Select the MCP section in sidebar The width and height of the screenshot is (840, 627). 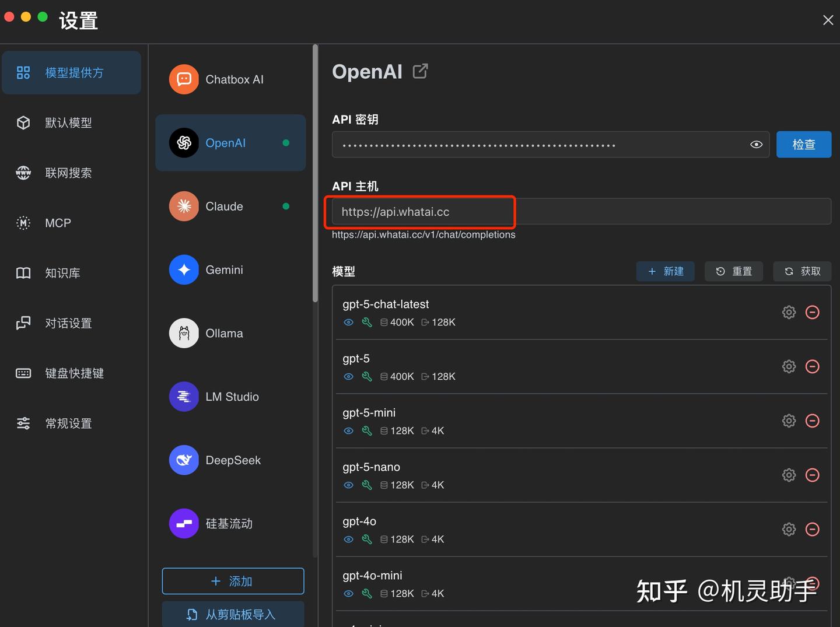tap(57, 223)
